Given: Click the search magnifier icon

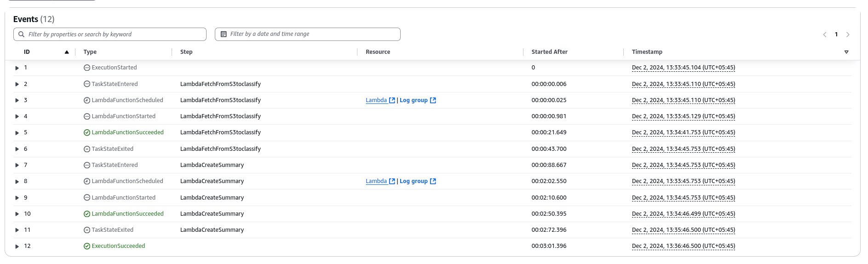Looking at the screenshot, I should coord(21,34).
